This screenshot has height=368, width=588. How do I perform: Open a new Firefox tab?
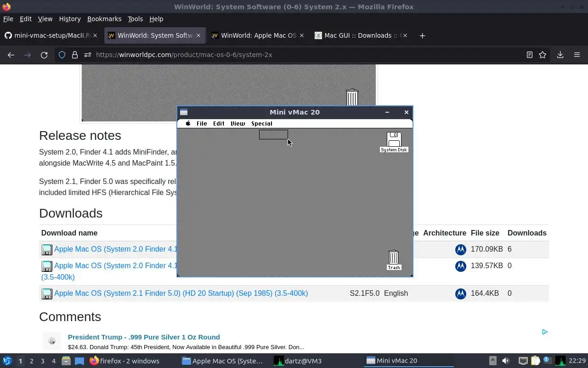point(422,35)
